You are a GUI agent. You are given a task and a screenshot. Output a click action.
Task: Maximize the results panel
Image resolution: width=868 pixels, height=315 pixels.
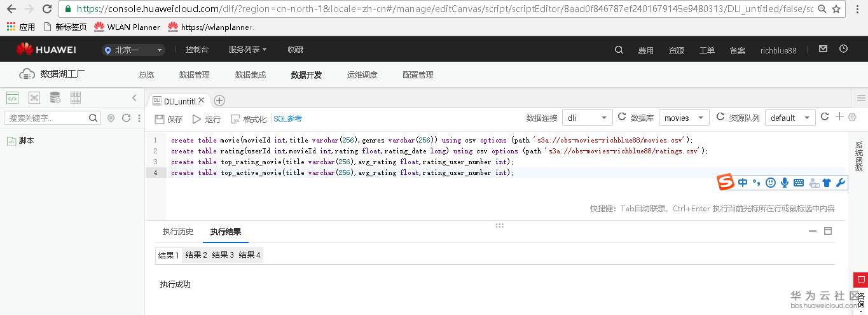(x=828, y=231)
